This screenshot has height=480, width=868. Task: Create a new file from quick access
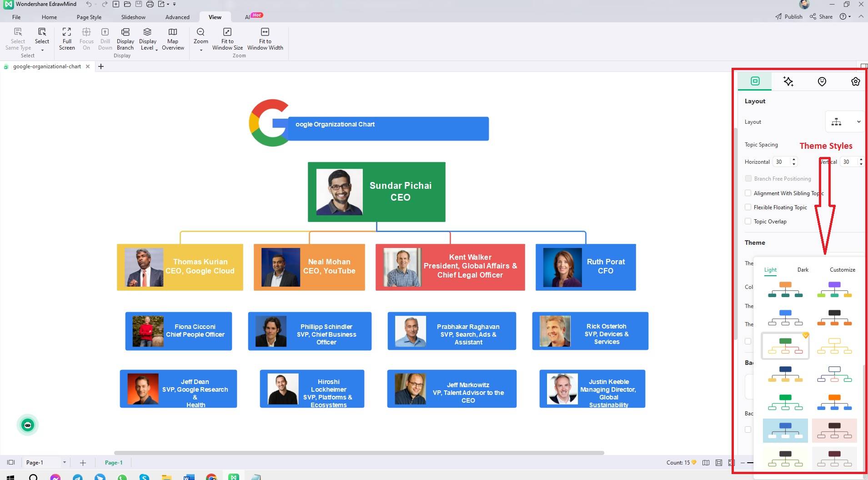click(x=116, y=4)
